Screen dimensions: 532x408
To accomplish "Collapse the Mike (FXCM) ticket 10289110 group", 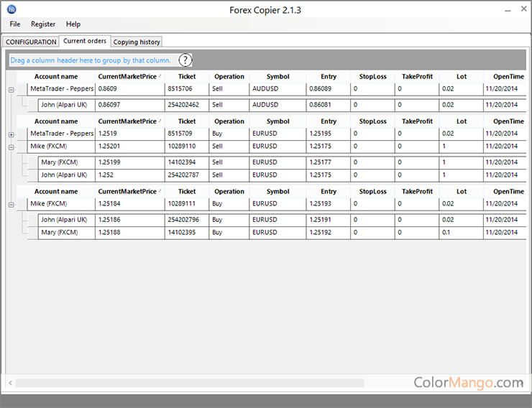I will pyautogui.click(x=12, y=147).
